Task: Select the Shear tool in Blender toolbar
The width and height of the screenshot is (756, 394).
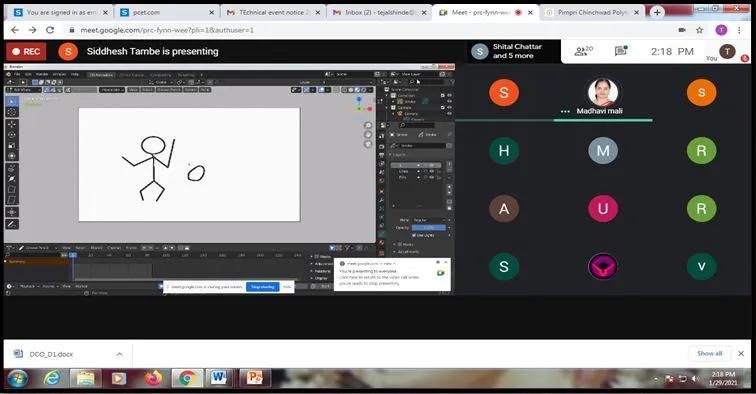Action: [12, 200]
